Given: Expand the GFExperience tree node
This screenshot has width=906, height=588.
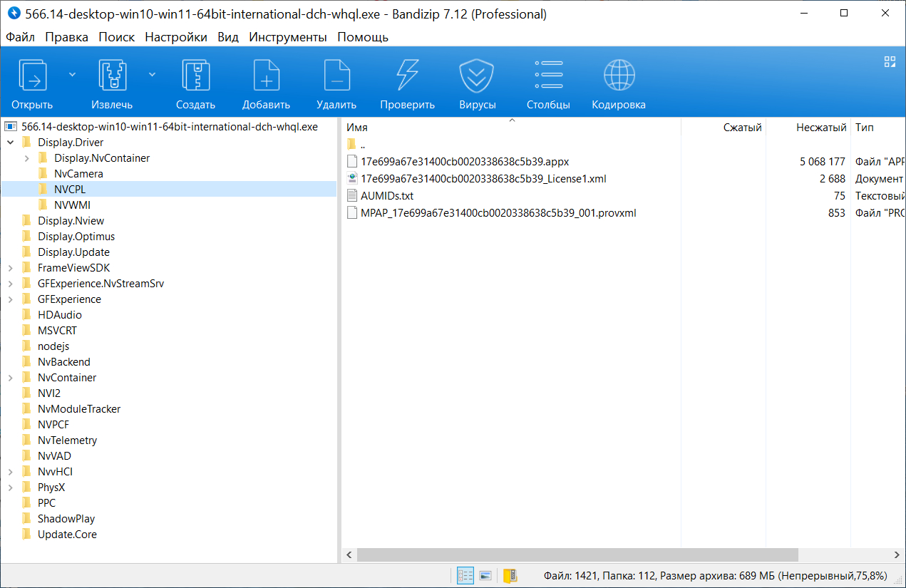Looking at the screenshot, I should point(10,299).
